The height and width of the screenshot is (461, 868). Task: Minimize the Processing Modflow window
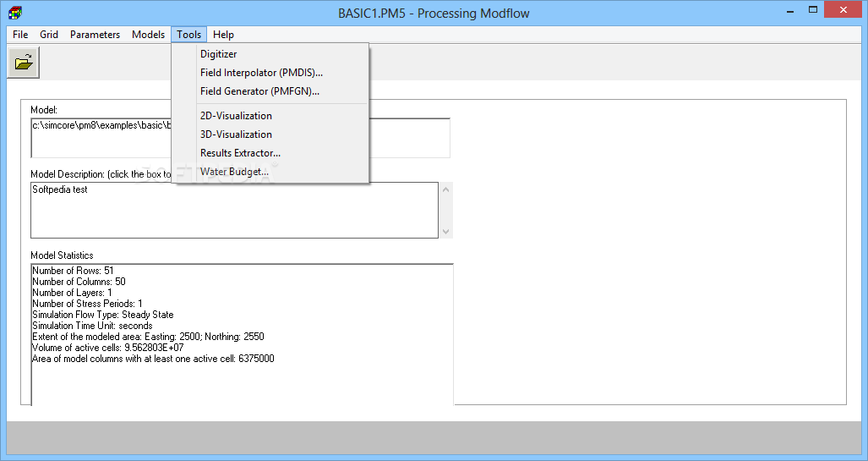pyautogui.click(x=790, y=10)
